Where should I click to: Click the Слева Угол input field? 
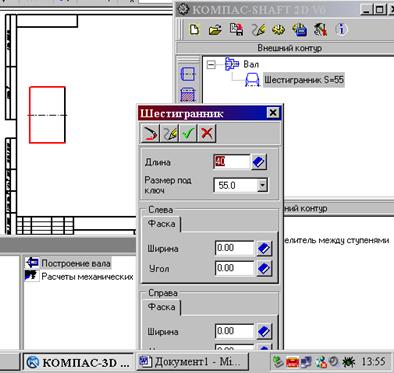234,268
